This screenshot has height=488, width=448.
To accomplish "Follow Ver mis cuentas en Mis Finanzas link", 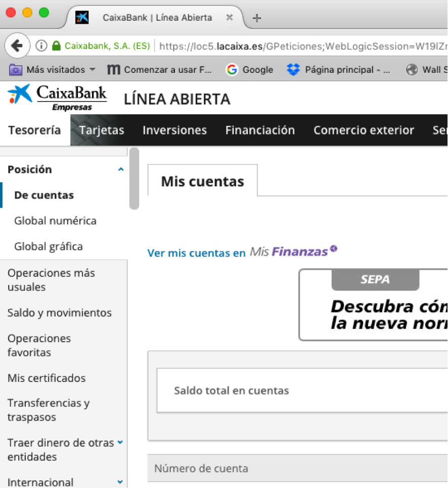I will 242,252.
